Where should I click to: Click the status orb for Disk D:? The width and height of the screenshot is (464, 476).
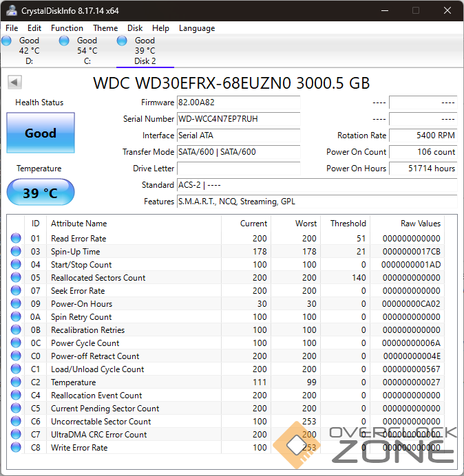7,41
